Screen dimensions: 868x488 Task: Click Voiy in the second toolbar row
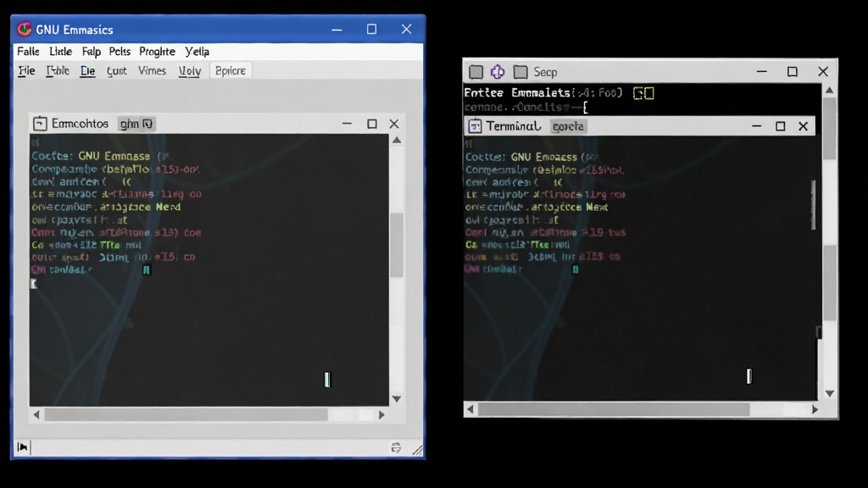[189, 71]
